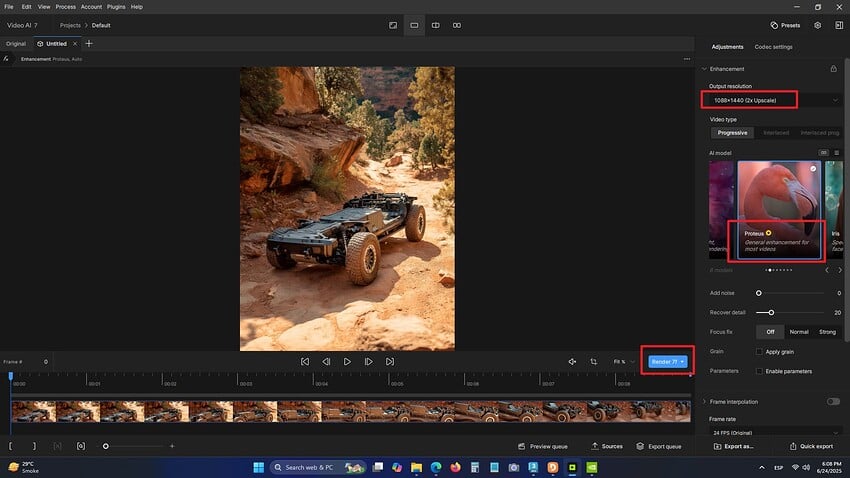Collapse the Enhancement section

click(x=704, y=69)
